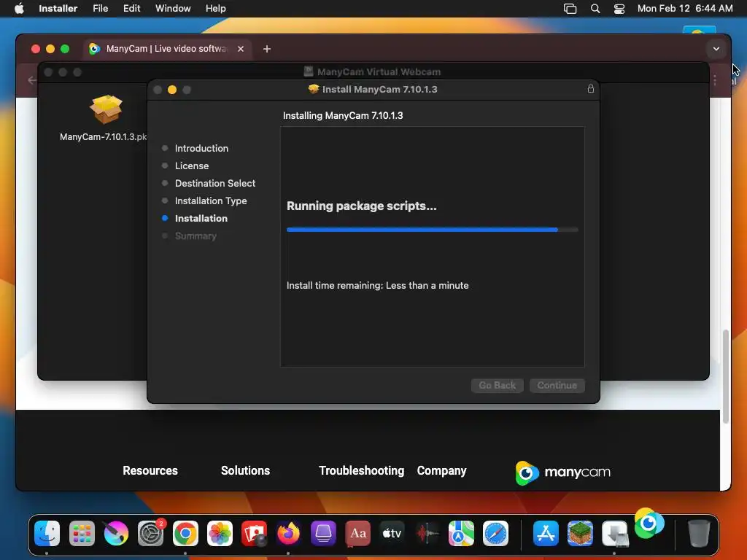Open the Company footer link
This screenshot has width=747, height=560.
click(441, 470)
